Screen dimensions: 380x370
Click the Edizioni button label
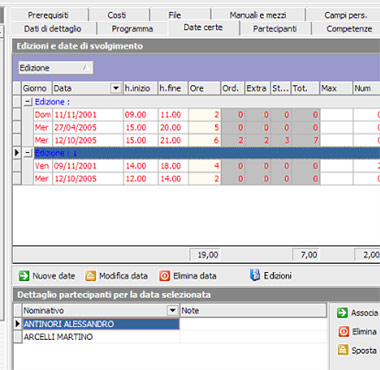(278, 276)
